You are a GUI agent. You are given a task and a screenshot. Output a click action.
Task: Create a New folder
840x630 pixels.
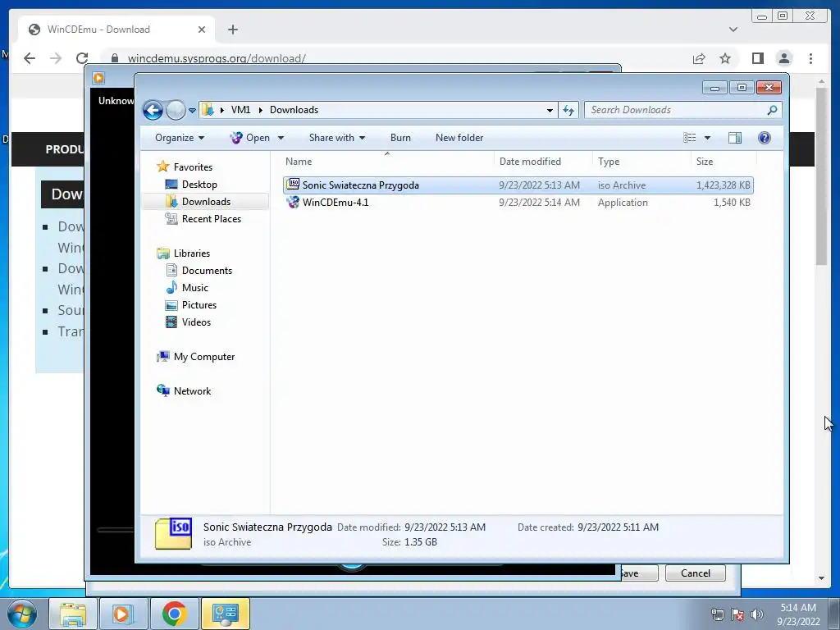click(x=459, y=138)
